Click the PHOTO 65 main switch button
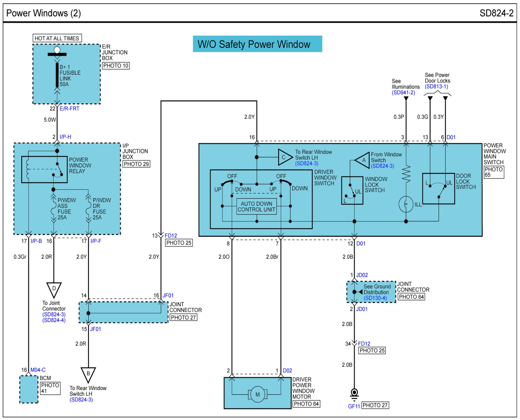Image resolution: width=520 pixels, height=420 pixels. click(494, 172)
